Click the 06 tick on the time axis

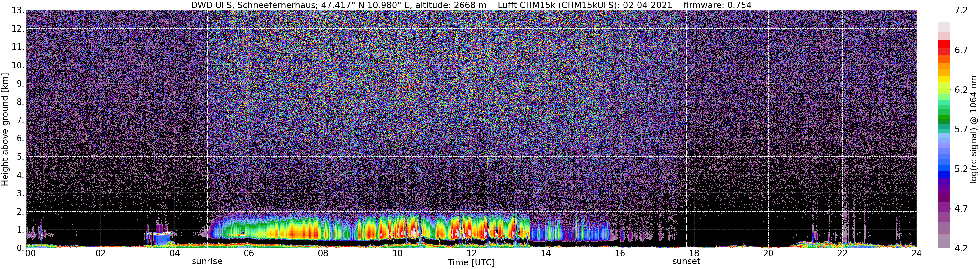(249, 254)
